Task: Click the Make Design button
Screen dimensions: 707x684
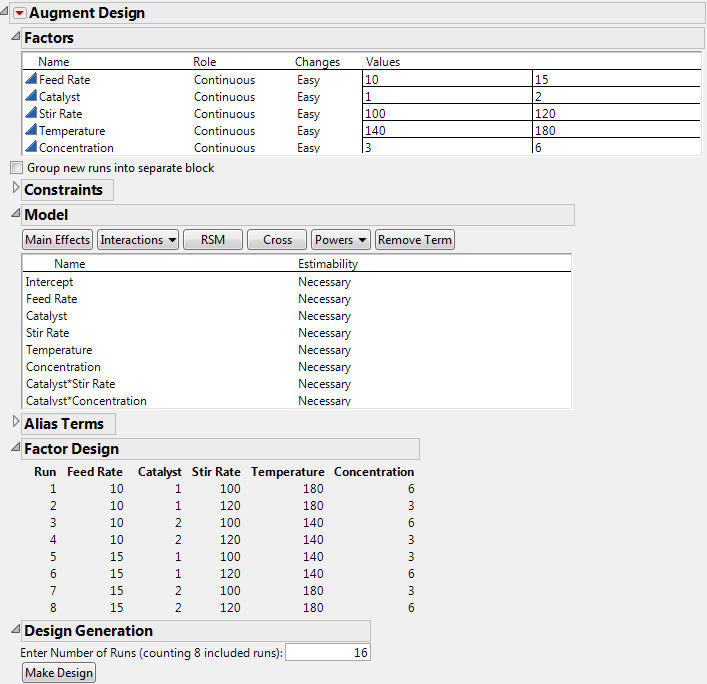Action: 59,673
